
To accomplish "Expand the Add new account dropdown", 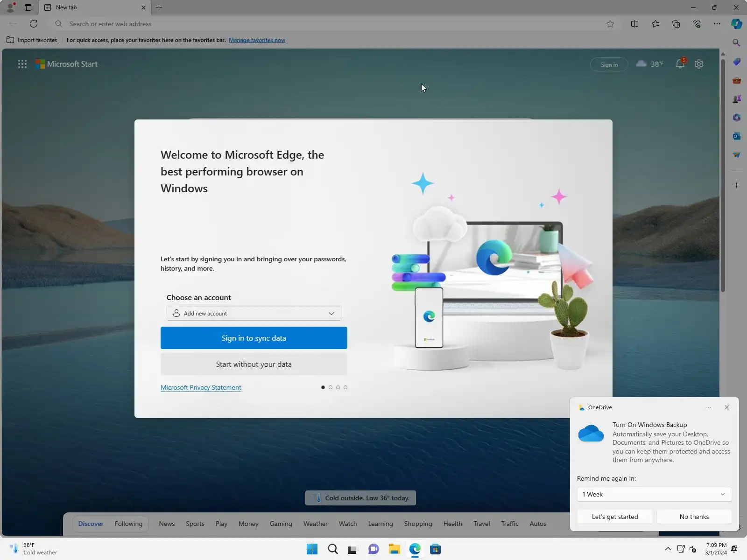I will (254, 313).
